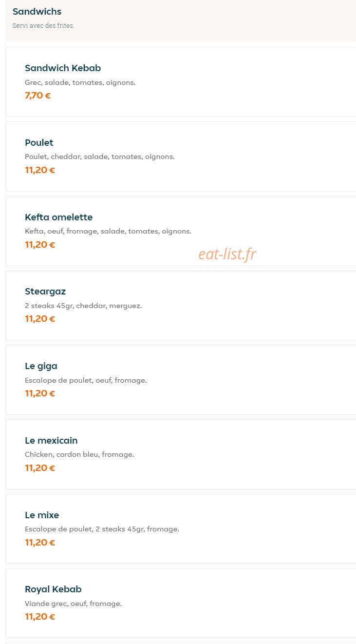Choose Le mexicain sandwich heading
Viewport: 356px width, 644px height.
coord(51,441)
